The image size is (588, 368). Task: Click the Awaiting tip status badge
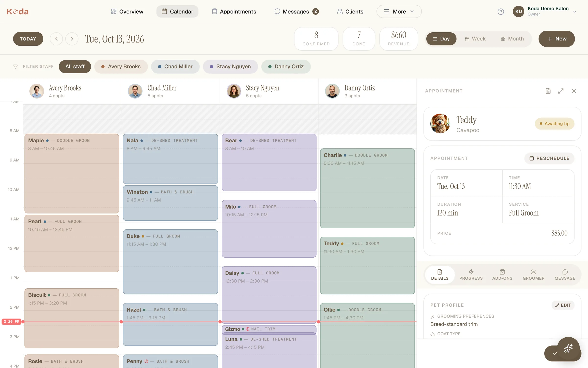(x=554, y=124)
